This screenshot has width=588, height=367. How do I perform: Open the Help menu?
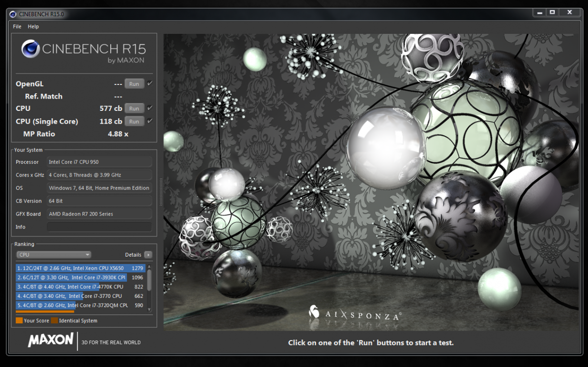(x=33, y=26)
